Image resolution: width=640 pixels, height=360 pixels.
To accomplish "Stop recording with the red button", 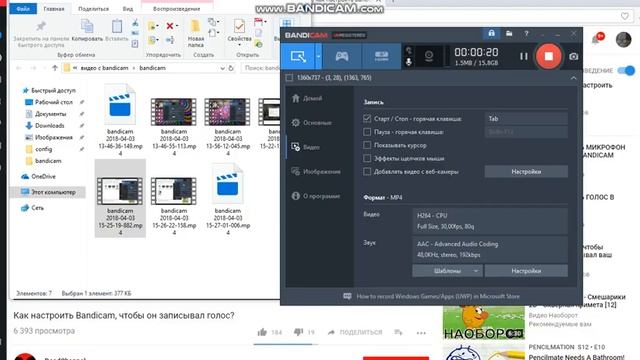I will (548, 56).
